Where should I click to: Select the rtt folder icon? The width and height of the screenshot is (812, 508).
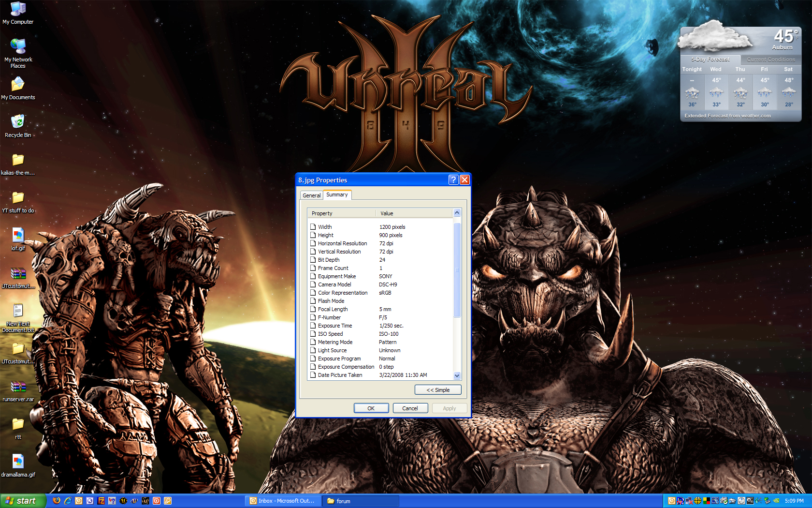coord(18,429)
